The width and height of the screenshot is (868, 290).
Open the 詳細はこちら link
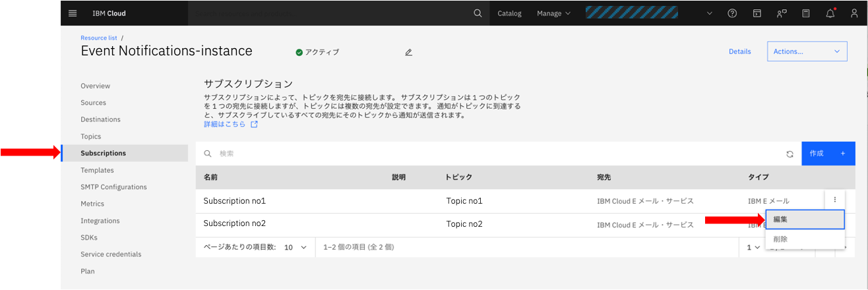[225, 124]
